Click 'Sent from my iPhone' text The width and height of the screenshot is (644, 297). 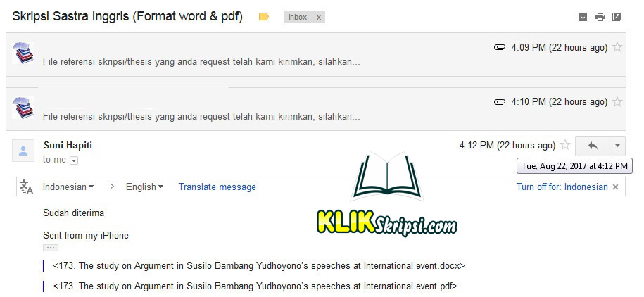(x=86, y=235)
